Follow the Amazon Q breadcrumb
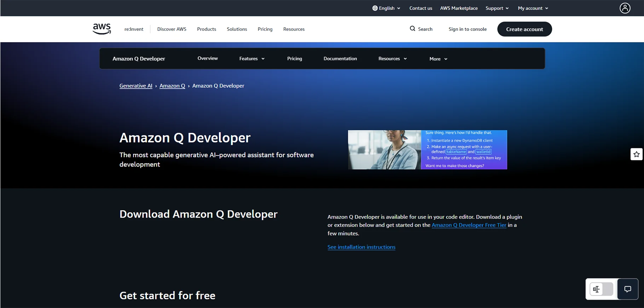 172,86
